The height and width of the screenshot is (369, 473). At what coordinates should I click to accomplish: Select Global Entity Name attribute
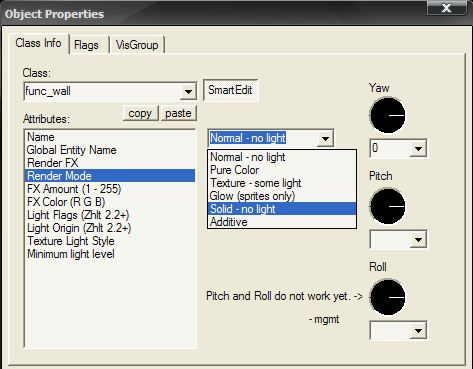pyautogui.click(x=110, y=150)
